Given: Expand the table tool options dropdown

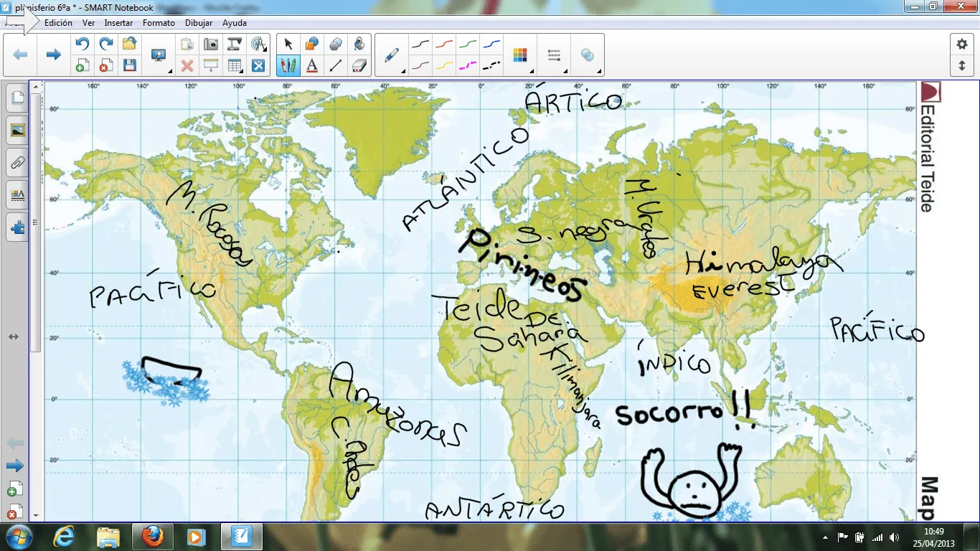Looking at the screenshot, I should pos(242,70).
